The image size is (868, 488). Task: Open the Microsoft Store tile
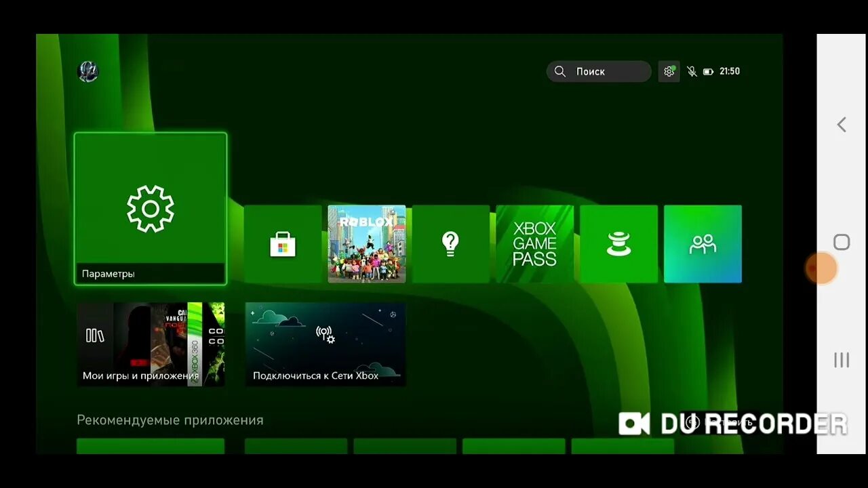point(283,244)
